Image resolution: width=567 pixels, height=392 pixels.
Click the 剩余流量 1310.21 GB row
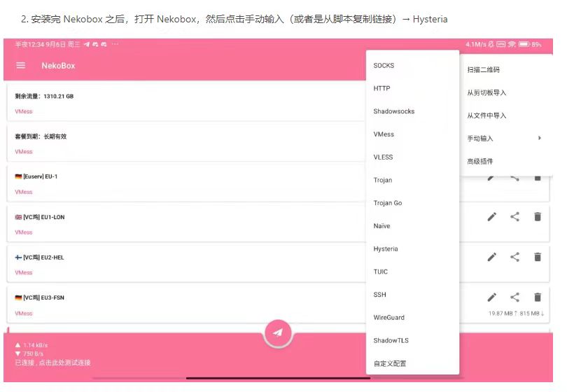186,103
